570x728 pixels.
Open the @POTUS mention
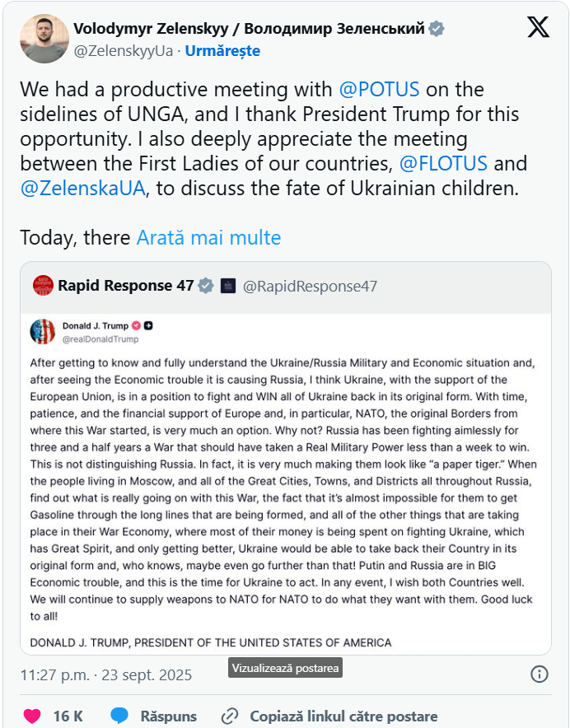[x=379, y=89]
